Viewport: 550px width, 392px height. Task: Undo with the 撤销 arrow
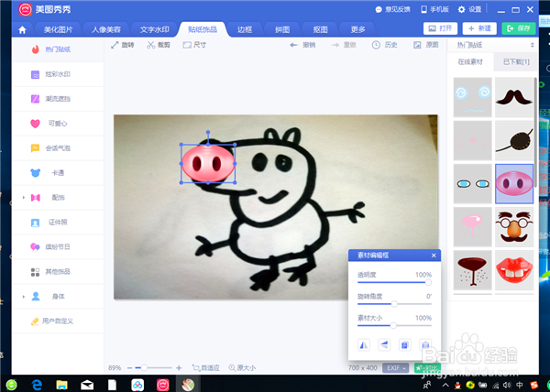(302, 45)
